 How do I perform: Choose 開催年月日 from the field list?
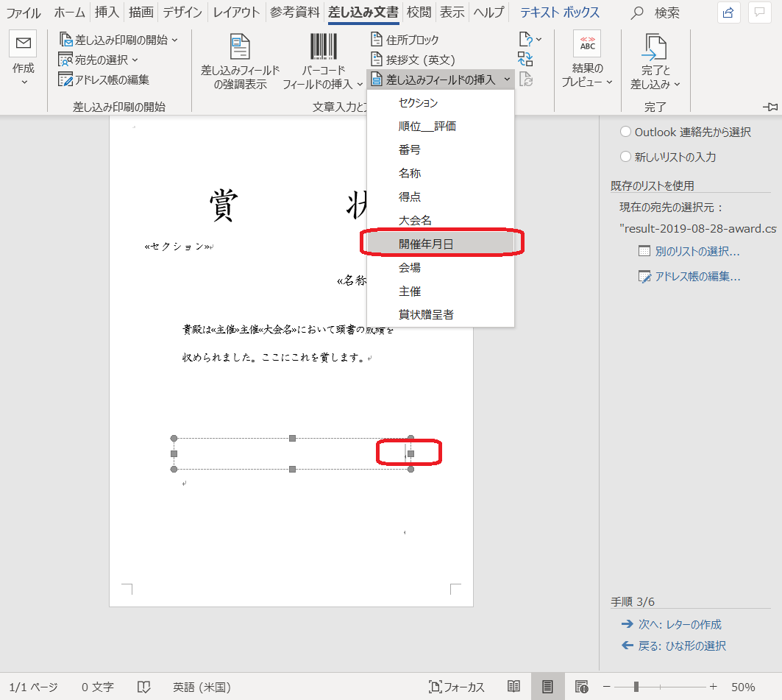[426, 244]
